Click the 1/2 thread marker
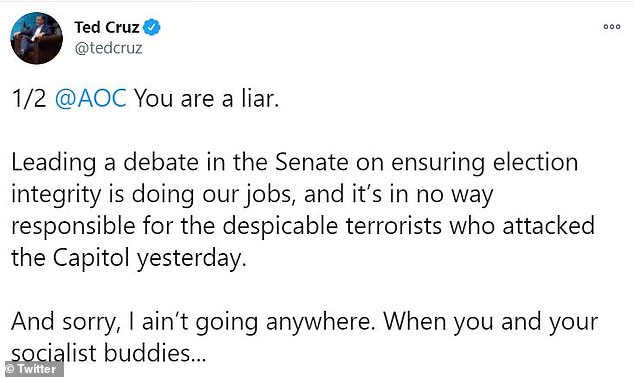Image resolution: width=634 pixels, height=377 pixels. [x=29, y=98]
